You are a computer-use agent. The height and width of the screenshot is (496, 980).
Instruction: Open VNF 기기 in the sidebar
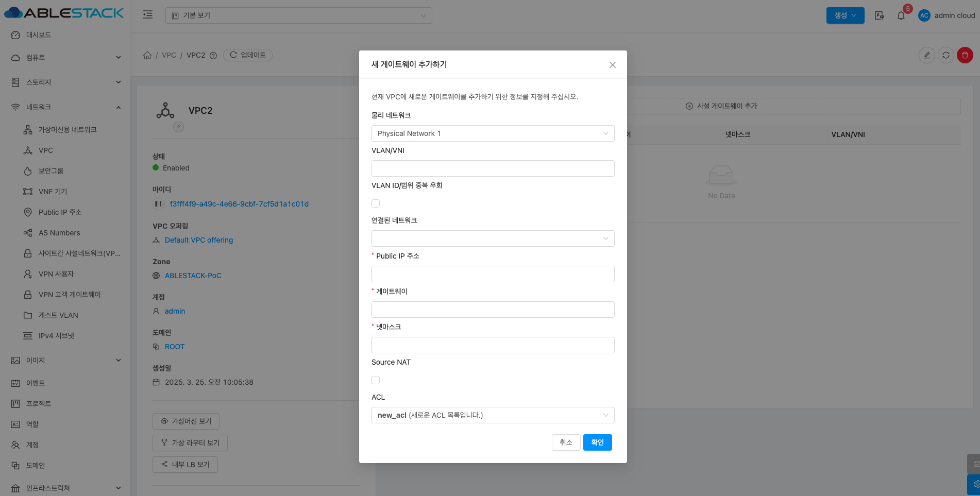point(65,192)
